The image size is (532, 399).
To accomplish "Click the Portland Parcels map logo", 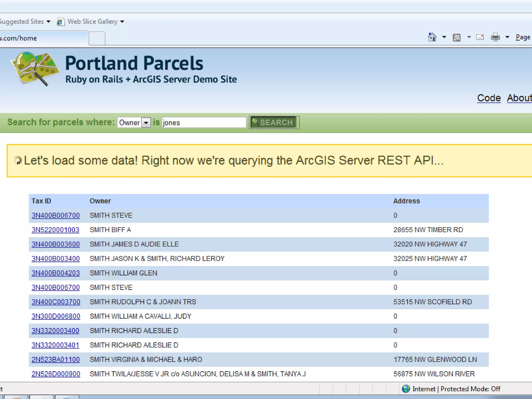I will coord(34,69).
